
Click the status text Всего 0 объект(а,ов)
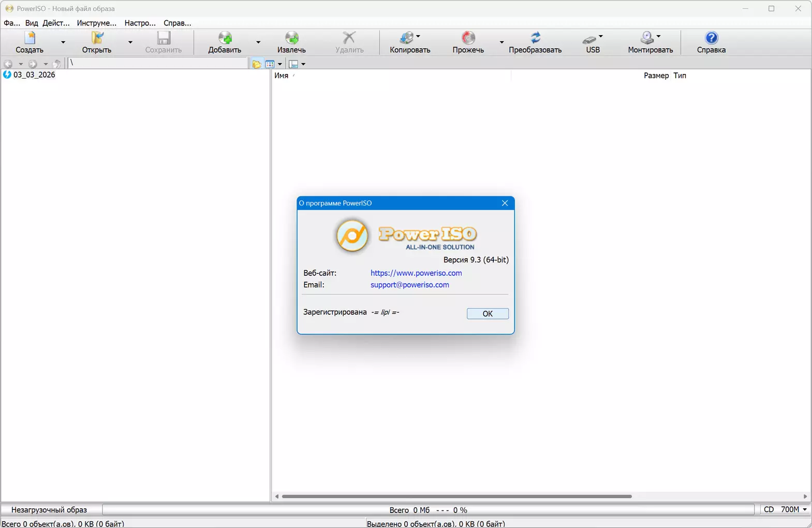63,524
